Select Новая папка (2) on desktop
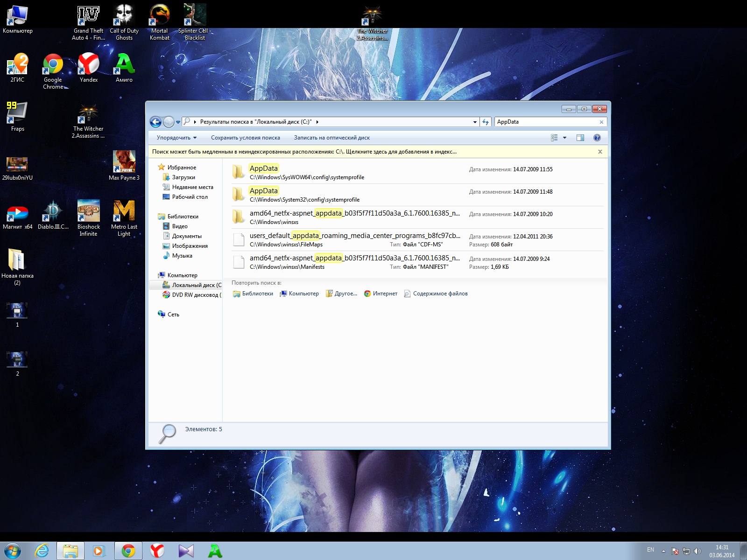747x560 pixels. point(17,267)
